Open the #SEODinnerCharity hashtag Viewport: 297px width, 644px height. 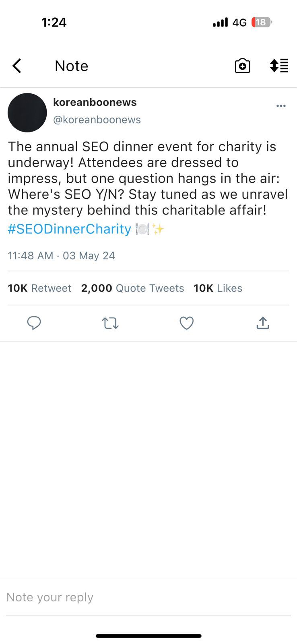[x=70, y=229]
